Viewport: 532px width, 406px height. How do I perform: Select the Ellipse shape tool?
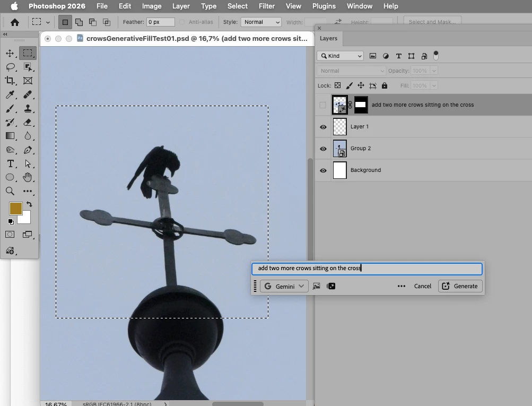(x=10, y=177)
